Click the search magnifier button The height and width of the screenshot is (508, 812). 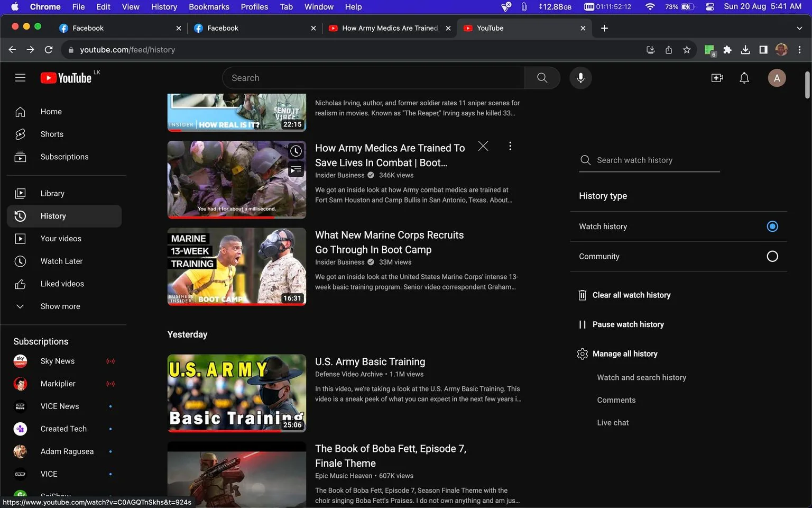(x=542, y=78)
